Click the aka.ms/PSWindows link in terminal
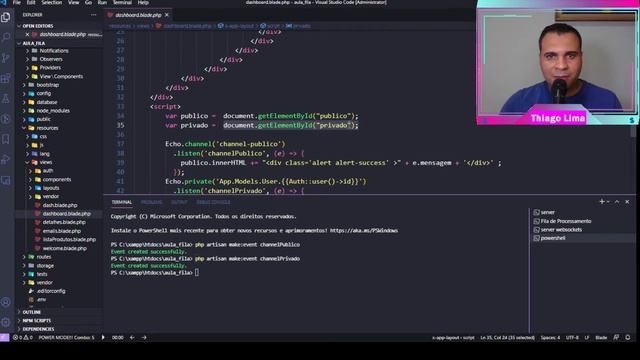Viewport: 640px width, 360px height. (x=364, y=231)
